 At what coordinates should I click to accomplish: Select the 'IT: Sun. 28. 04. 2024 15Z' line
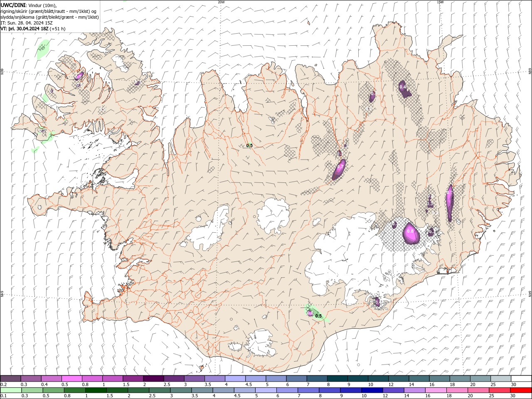27,23
